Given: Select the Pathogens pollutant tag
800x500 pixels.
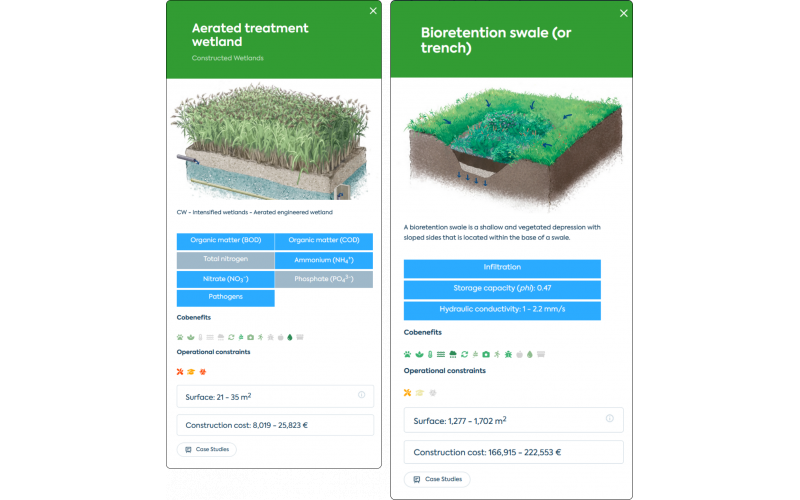Looking at the screenshot, I should click(226, 298).
